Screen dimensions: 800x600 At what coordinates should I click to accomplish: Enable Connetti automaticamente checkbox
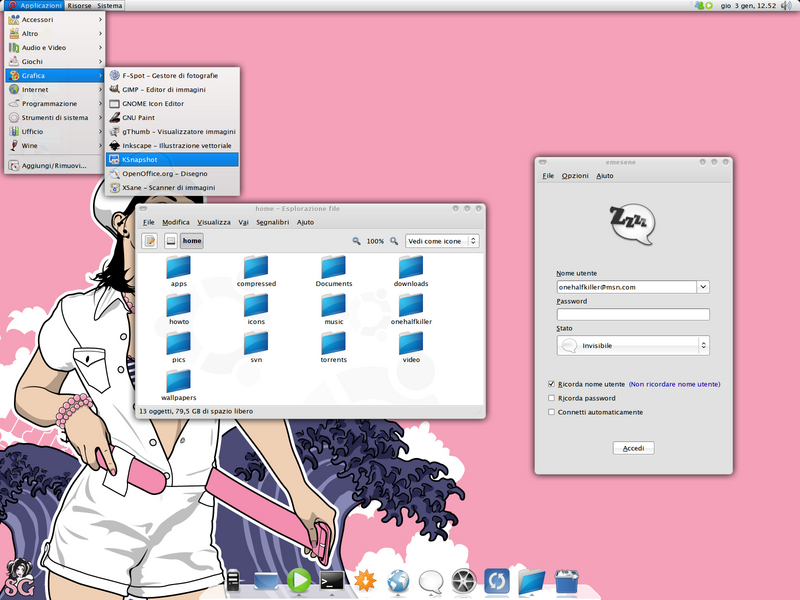(551, 412)
